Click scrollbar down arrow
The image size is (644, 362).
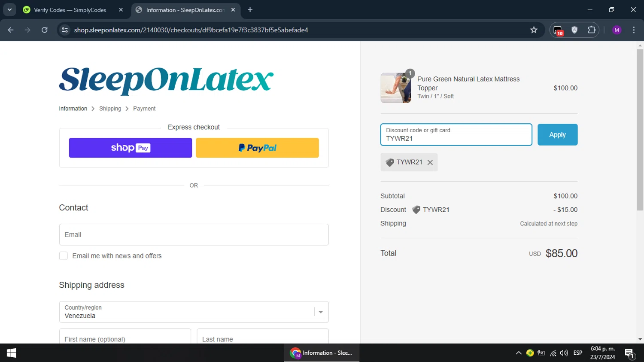pos(640,339)
